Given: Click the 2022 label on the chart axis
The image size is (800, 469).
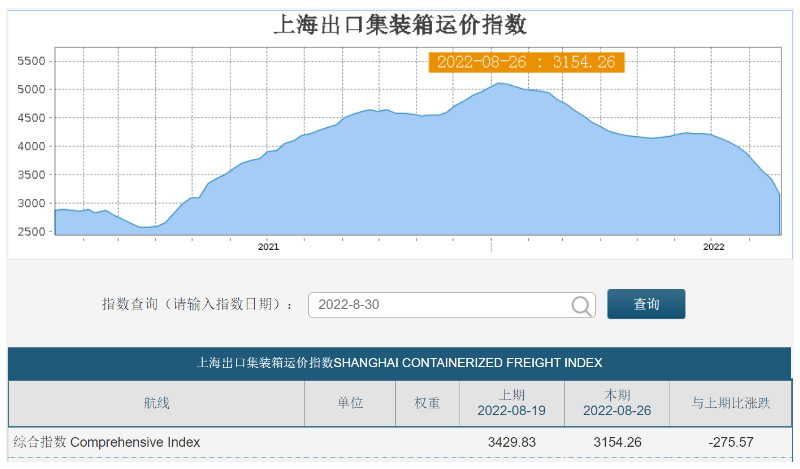Looking at the screenshot, I should (713, 247).
